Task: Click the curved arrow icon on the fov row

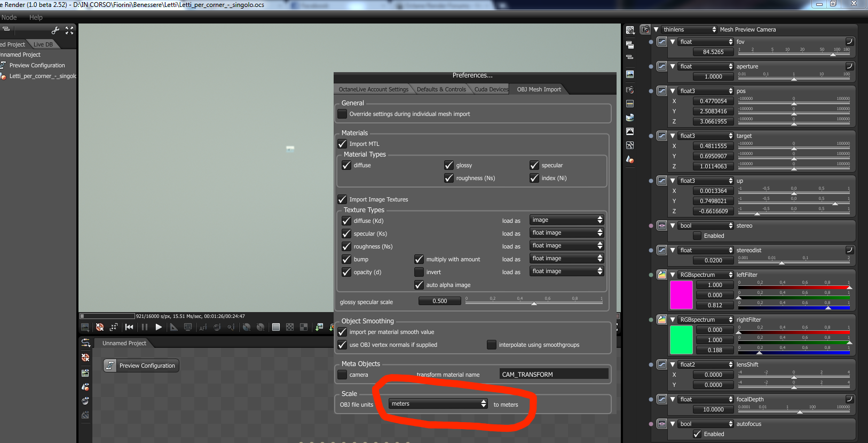Action: tap(849, 41)
